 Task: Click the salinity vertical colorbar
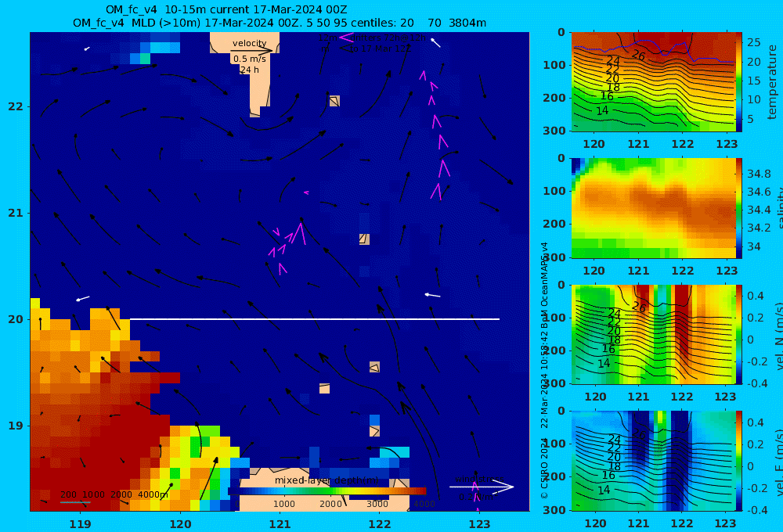[x=739, y=208]
